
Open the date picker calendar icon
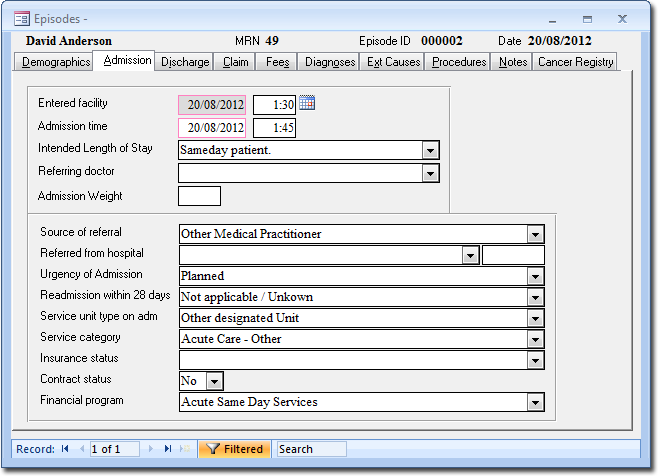coord(307,103)
